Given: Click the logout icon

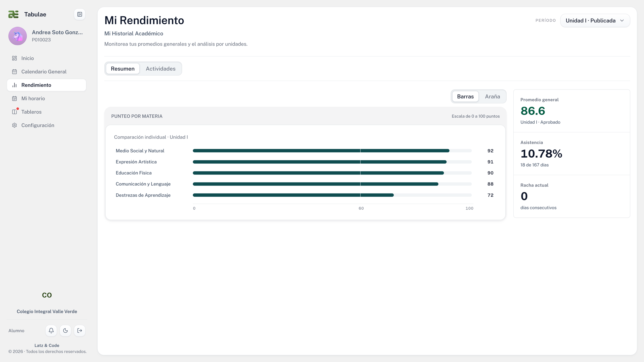Looking at the screenshot, I should click(79, 331).
